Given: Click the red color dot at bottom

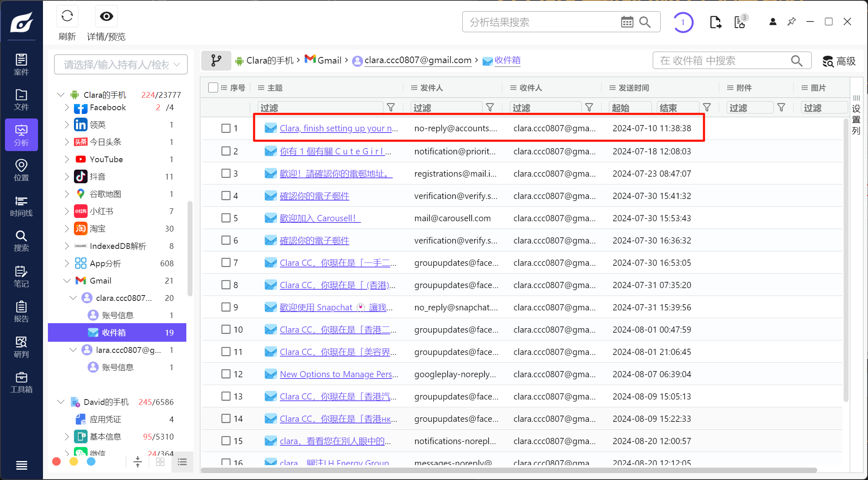Looking at the screenshot, I should (57, 461).
